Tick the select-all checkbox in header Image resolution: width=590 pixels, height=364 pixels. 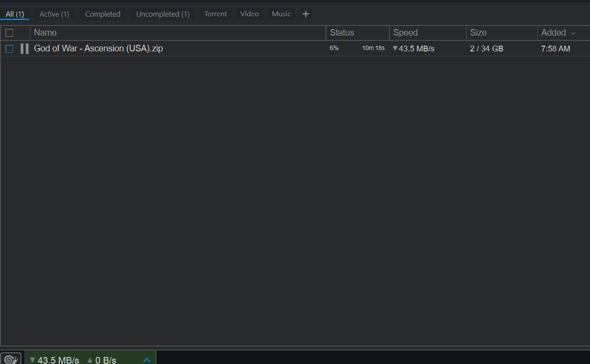pos(9,32)
